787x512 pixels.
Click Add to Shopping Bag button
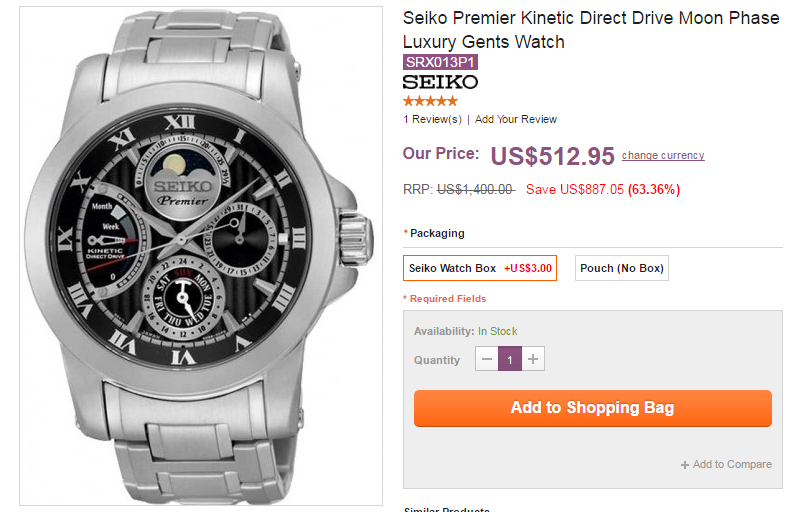pos(592,408)
